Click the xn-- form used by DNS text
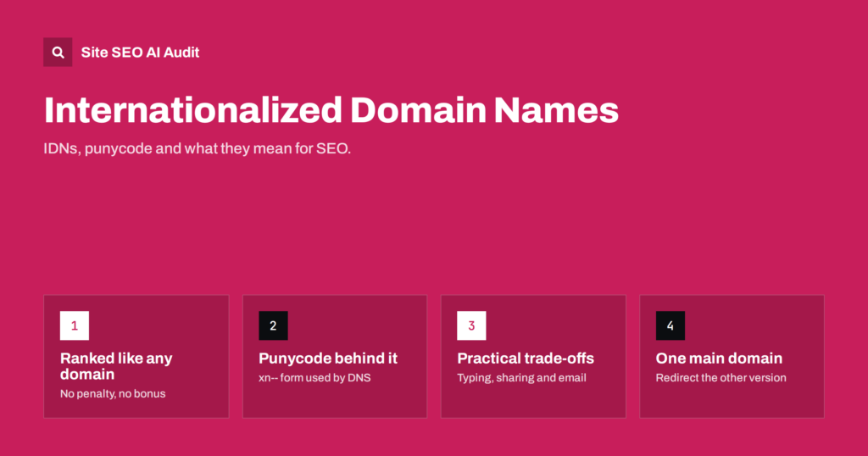 [314, 378]
